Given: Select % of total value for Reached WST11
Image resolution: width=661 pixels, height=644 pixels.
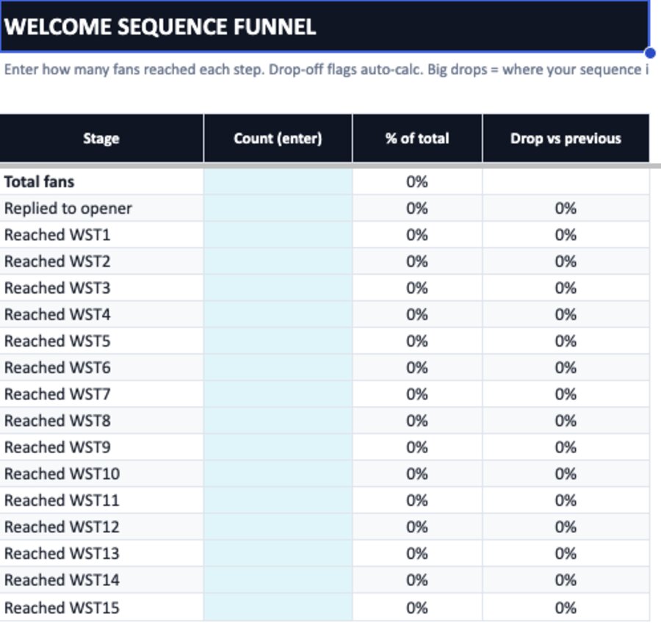Looking at the screenshot, I should [417, 500].
